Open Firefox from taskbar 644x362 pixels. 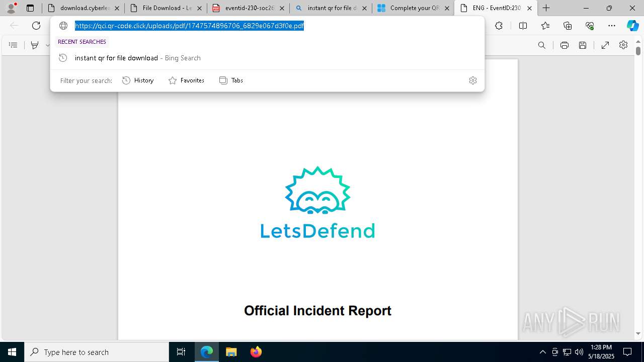(256, 352)
